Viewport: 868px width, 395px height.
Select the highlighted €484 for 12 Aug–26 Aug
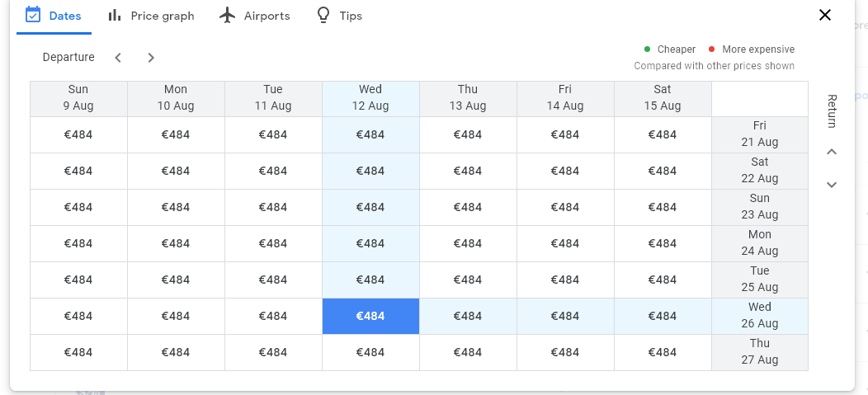point(370,316)
